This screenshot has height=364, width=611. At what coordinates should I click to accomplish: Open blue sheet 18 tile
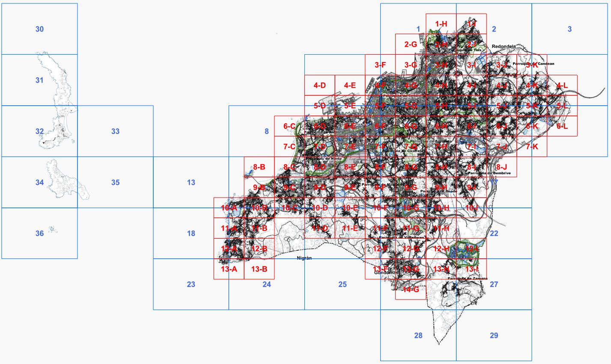point(191,234)
